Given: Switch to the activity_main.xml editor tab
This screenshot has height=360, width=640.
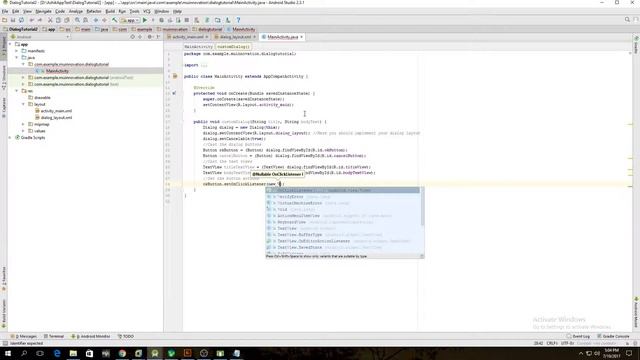Looking at the screenshot, I should point(187,37).
